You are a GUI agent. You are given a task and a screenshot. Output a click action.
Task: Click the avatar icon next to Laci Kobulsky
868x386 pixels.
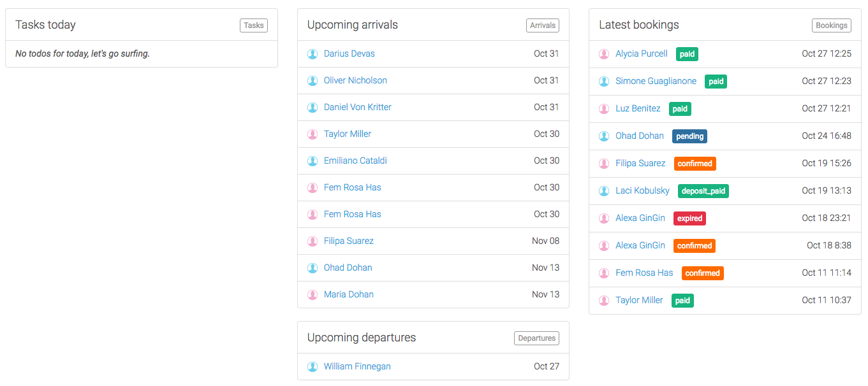604,191
